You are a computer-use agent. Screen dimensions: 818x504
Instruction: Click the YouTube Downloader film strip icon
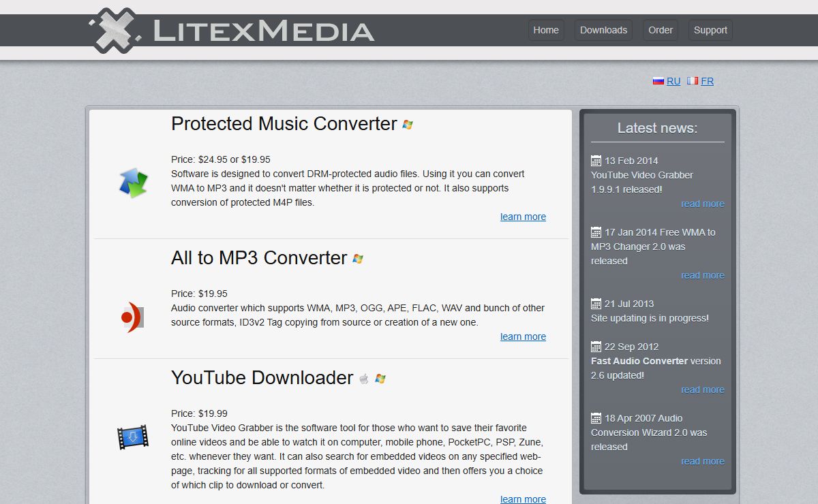[x=133, y=437]
